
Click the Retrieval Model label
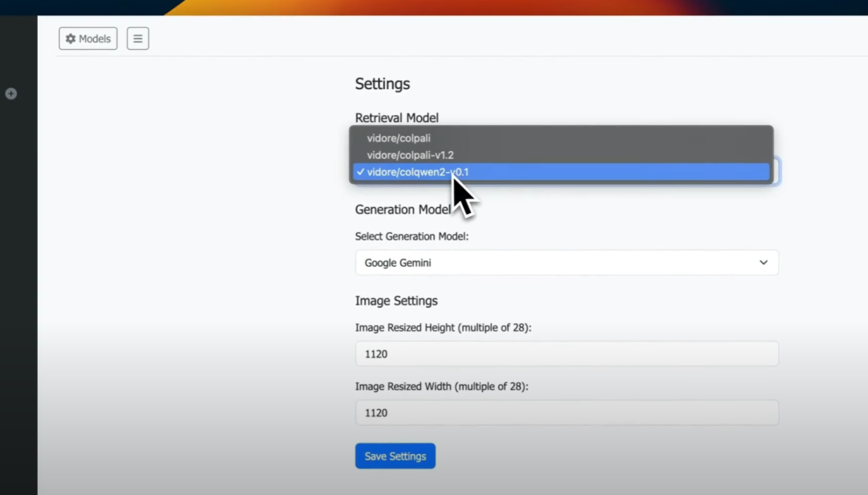pyautogui.click(x=397, y=118)
